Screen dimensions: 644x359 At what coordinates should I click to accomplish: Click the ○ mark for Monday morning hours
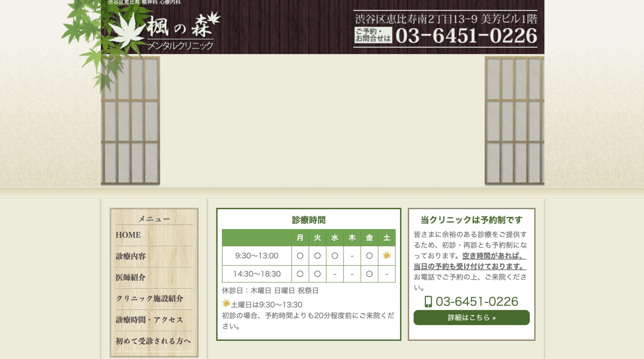pyautogui.click(x=300, y=255)
